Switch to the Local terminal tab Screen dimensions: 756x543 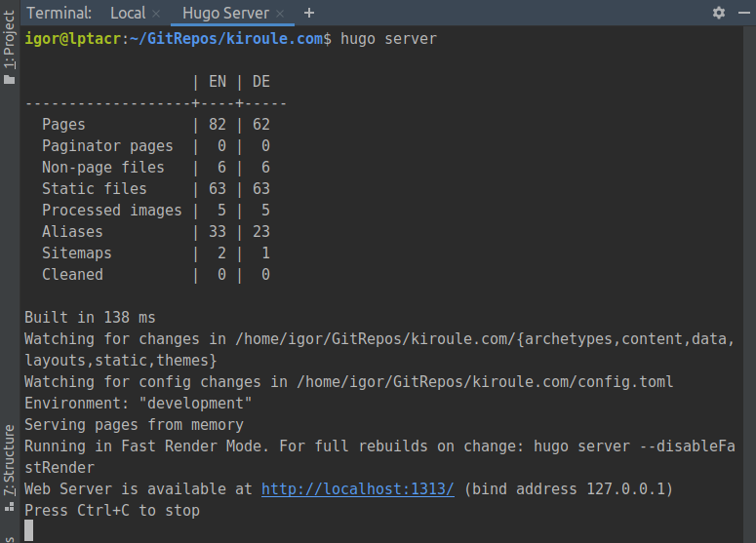(x=128, y=13)
